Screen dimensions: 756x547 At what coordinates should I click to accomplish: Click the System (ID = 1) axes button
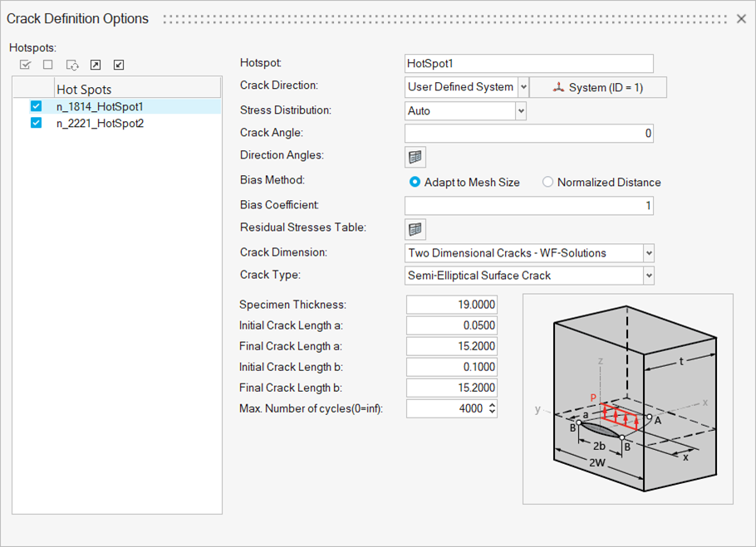click(597, 87)
